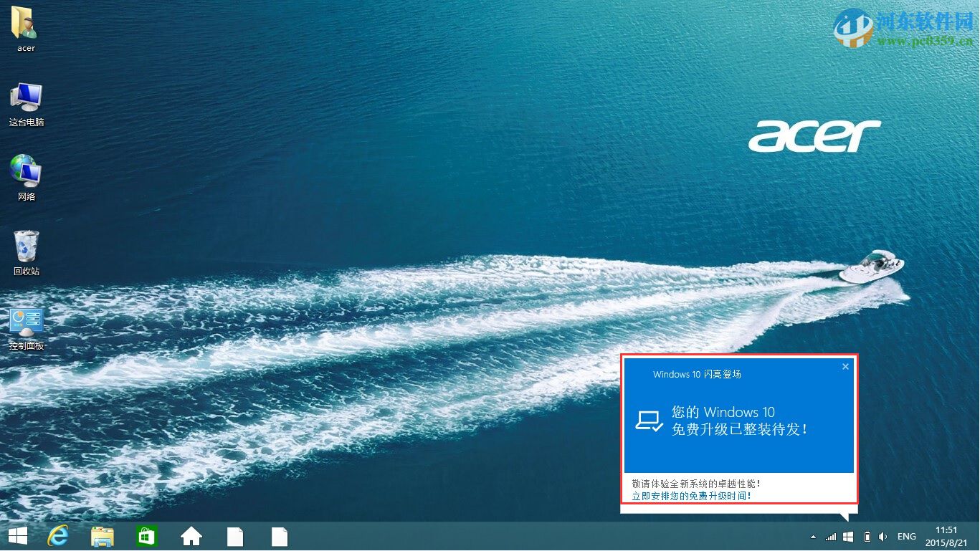This screenshot has height=551, width=980.
Task: Open the first blank document taskbar icon
Action: (235, 536)
